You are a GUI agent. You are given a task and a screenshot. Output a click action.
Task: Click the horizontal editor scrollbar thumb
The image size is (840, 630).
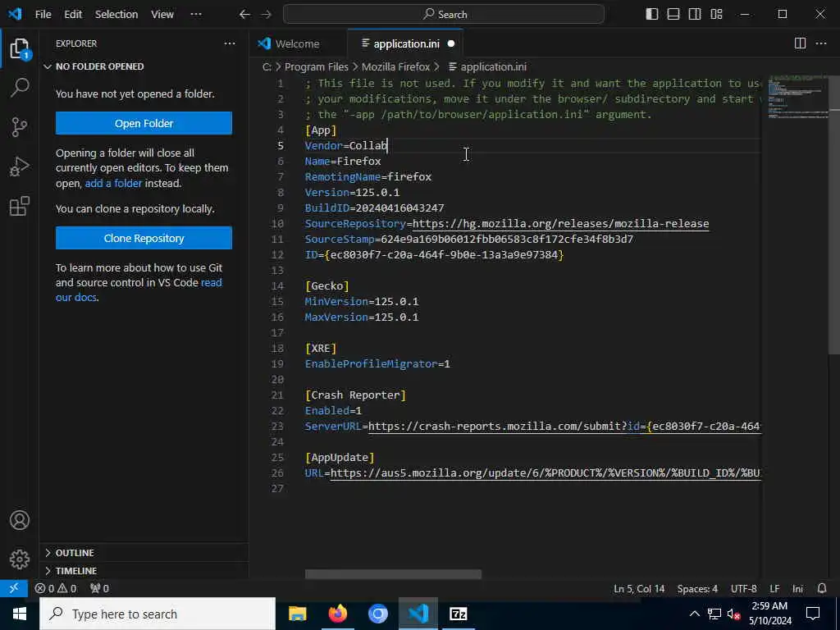[x=393, y=574]
